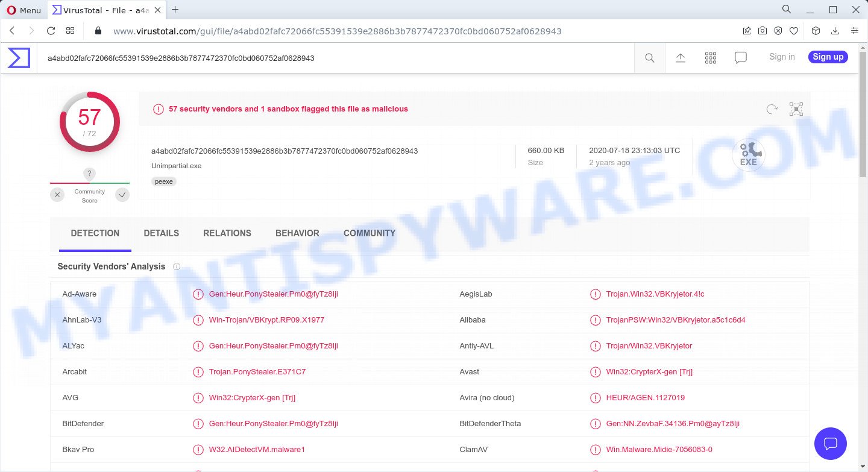Click the ALYac vendor name
Image resolution: width=868 pixels, height=472 pixels.
click(73, 346)
